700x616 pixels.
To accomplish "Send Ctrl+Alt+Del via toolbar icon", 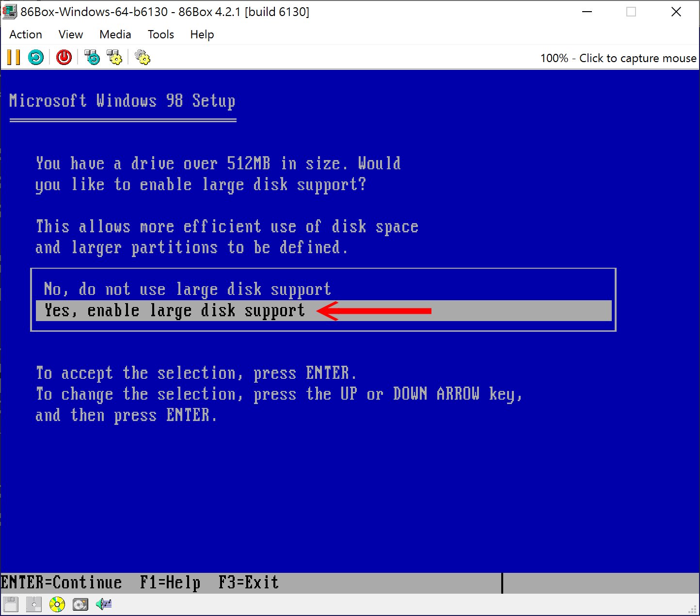I will (x=92, y=57).
